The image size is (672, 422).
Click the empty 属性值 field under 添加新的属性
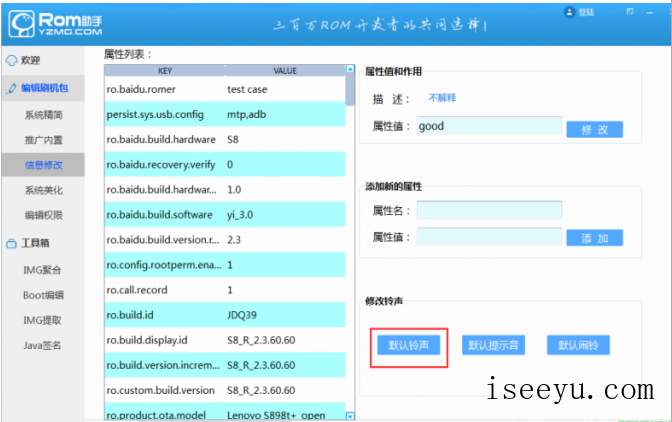pyautogui.click(x=489, y=237)
